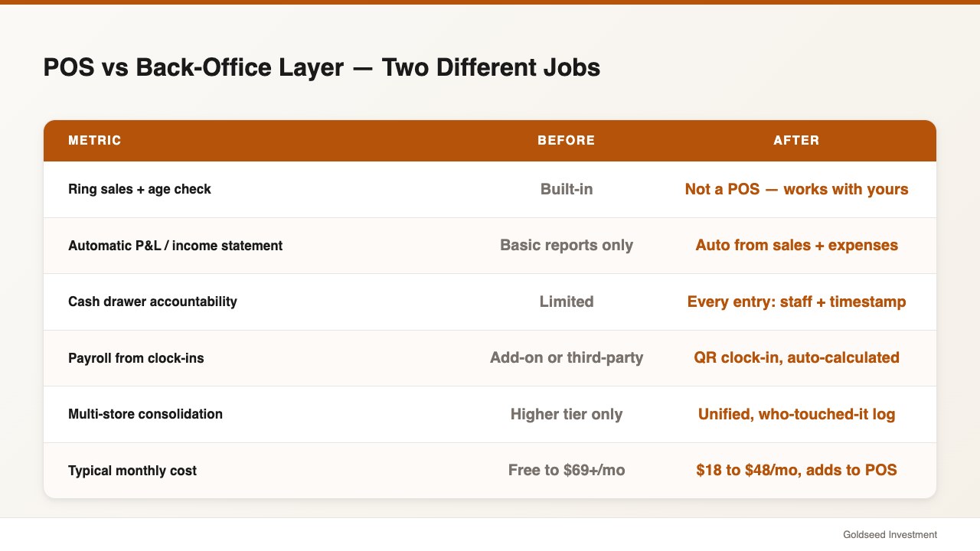Click the 'Basic reports only' cell
The height and width of the screenshot is (551, 980).
(567, 246)
